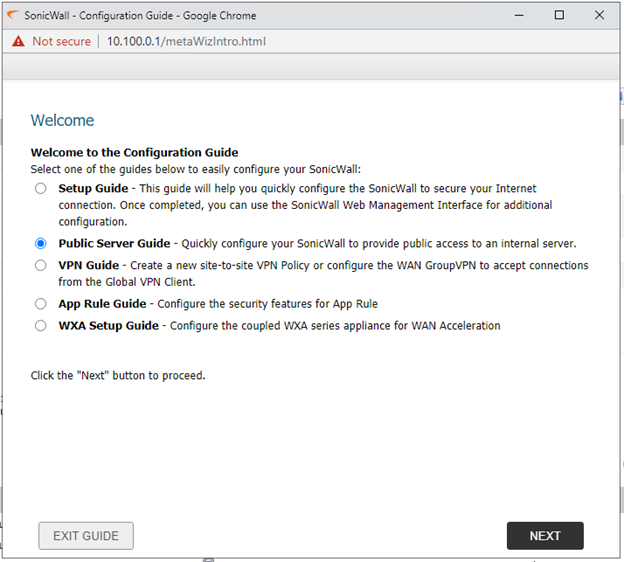Click the "Setup Guide" bold label

pos(94,188)
